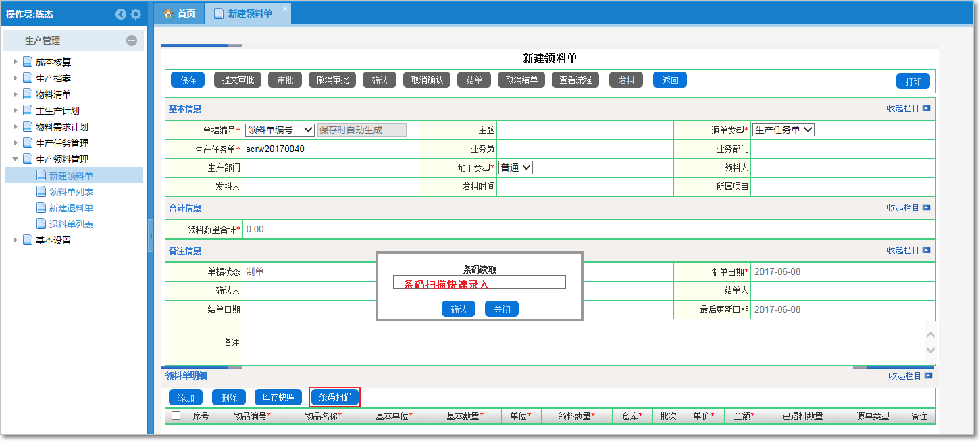Close the 条码读取 dialog with 关闭

(x=502, y=309)
